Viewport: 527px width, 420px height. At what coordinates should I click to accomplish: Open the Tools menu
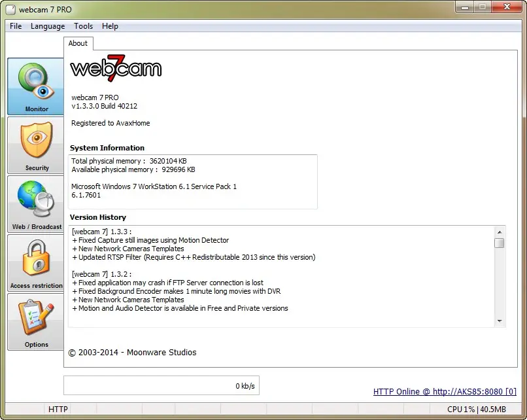pos(83,26)
